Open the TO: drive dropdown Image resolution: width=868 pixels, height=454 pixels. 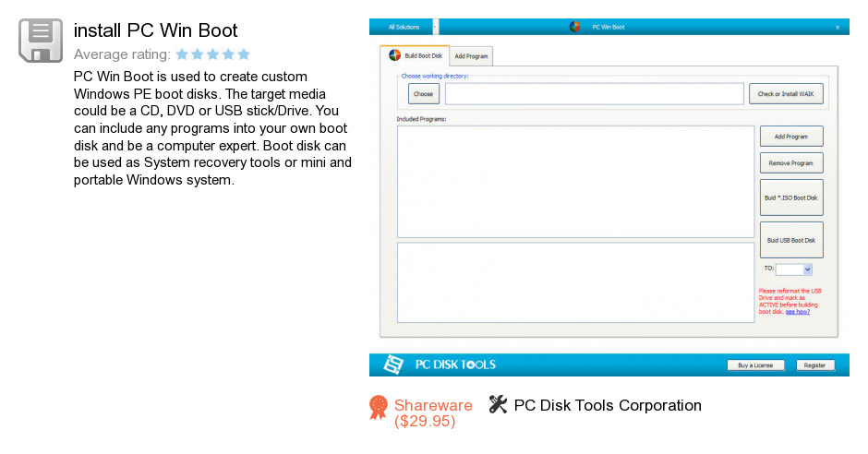tap(807, 269)
